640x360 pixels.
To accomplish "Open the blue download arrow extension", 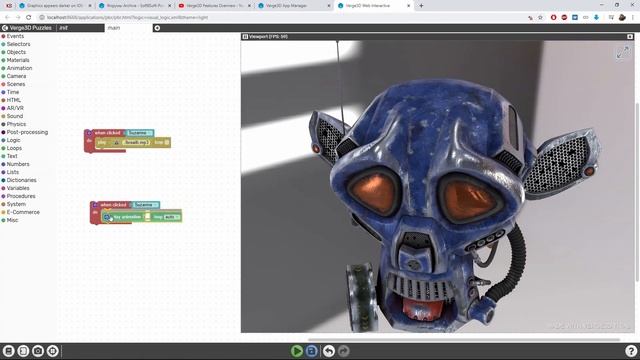I will [x=596, y=18].
